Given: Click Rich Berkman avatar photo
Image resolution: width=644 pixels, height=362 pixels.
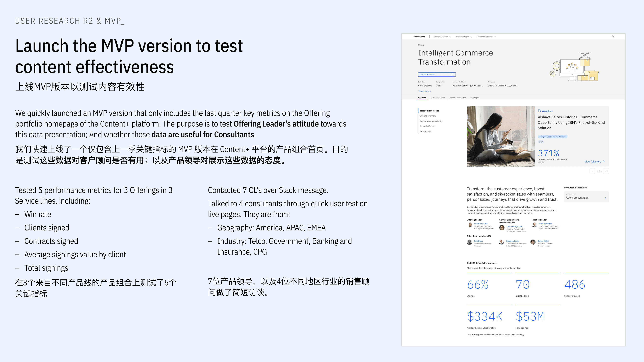Looking at the screenshot, I should [x=534, y=225].
